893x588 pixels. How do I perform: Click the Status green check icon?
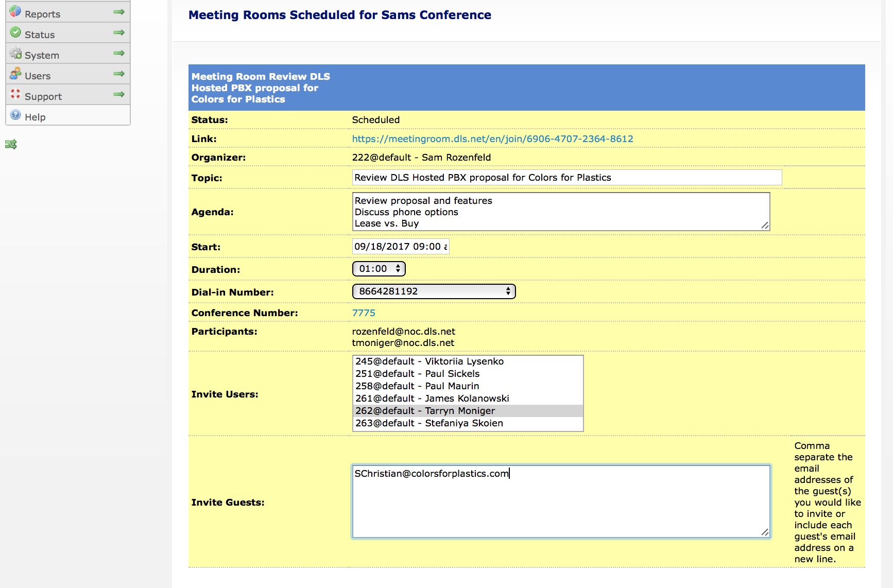coord(15,32)
